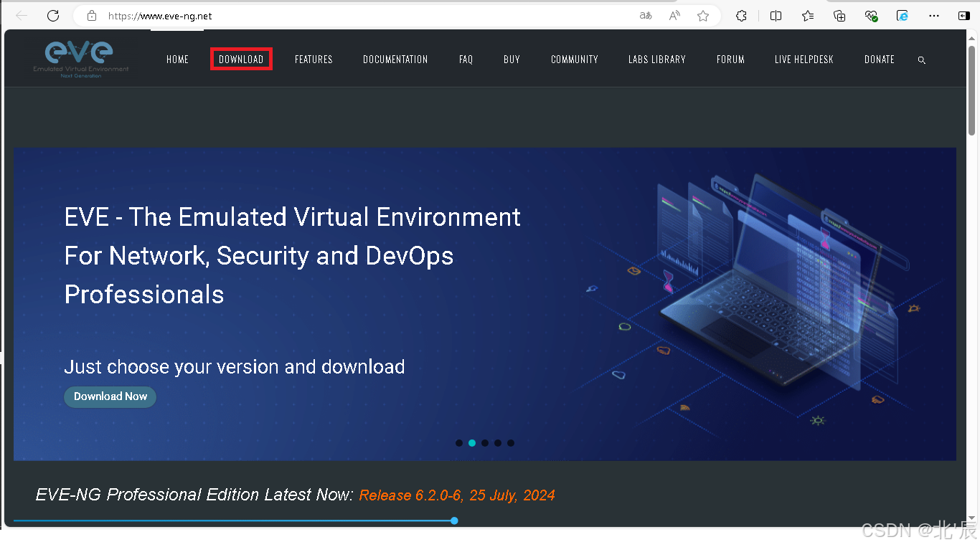Go to the FORUM menu item
Image resolution: width=980 pixels, height=547 pixels.
pos(730,60)
